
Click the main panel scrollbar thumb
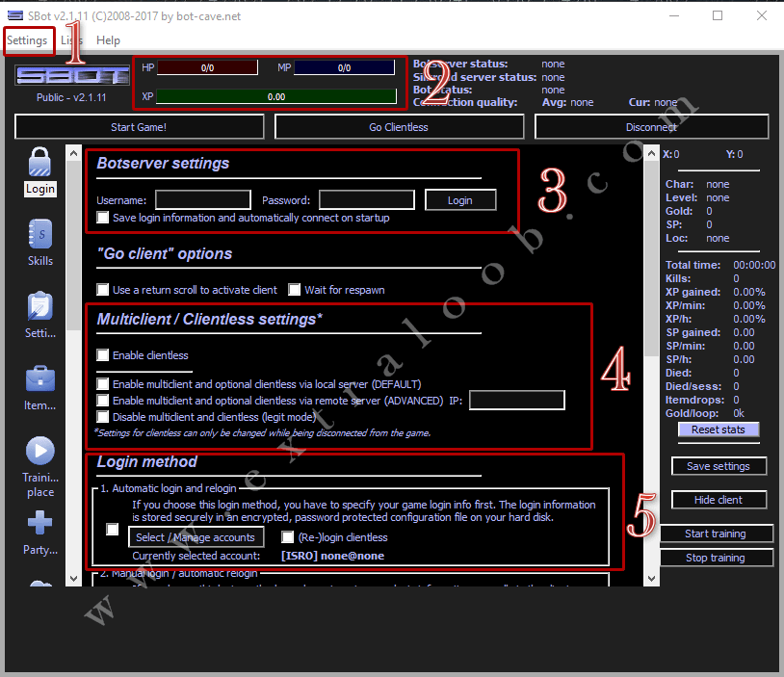coord(651,258)
